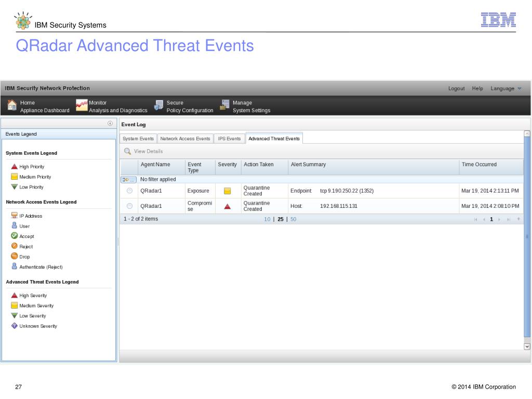
Task: Click the Manage settings icon
Action: pyautogui.click(x=224, y=105)
